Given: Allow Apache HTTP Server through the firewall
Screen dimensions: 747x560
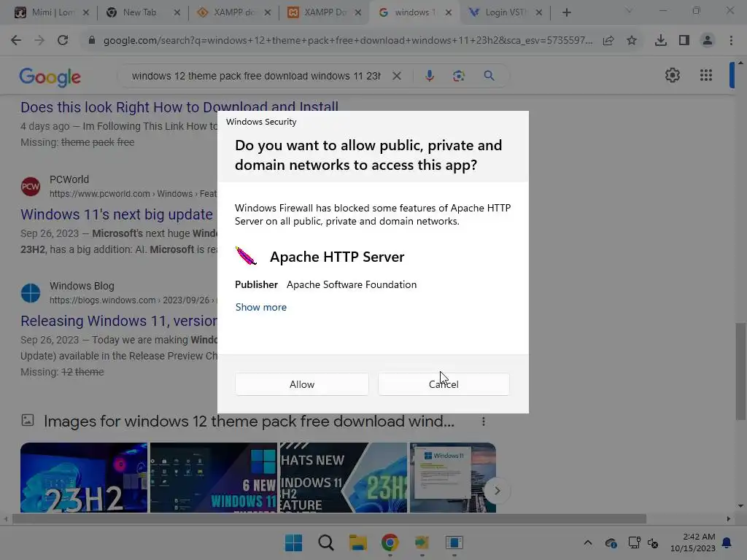Looking at the screenshot, I should (301, 384).
